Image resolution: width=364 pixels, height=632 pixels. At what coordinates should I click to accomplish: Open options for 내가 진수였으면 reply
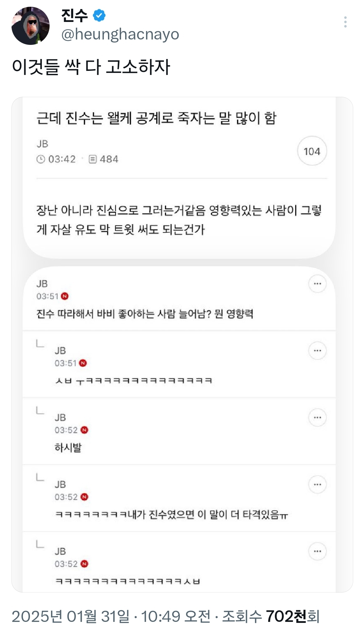coord(317,485)
